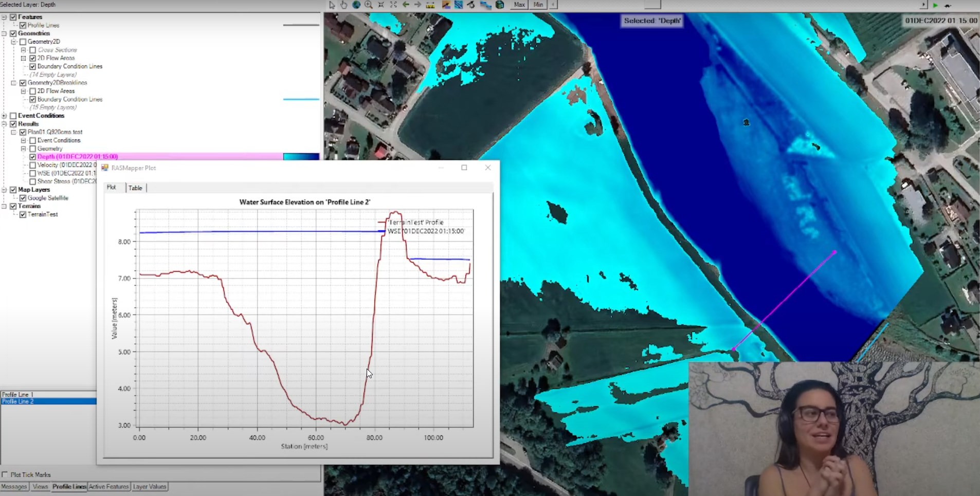This screenshot has height=496, width=980.
Task: Collapse the Results tree node
Action: coord(4,124)
